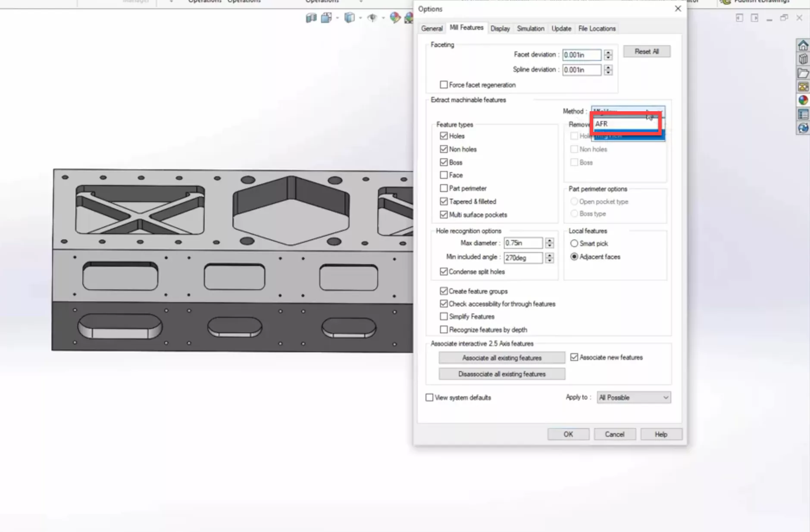The width and height of the screenshot is (810, 532).
Task: Switch to the Update tab
Action: [x=561, y=28]
